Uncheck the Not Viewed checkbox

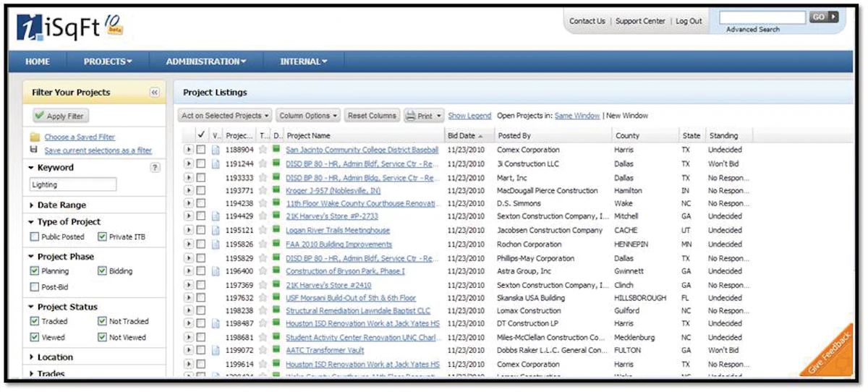102,337
